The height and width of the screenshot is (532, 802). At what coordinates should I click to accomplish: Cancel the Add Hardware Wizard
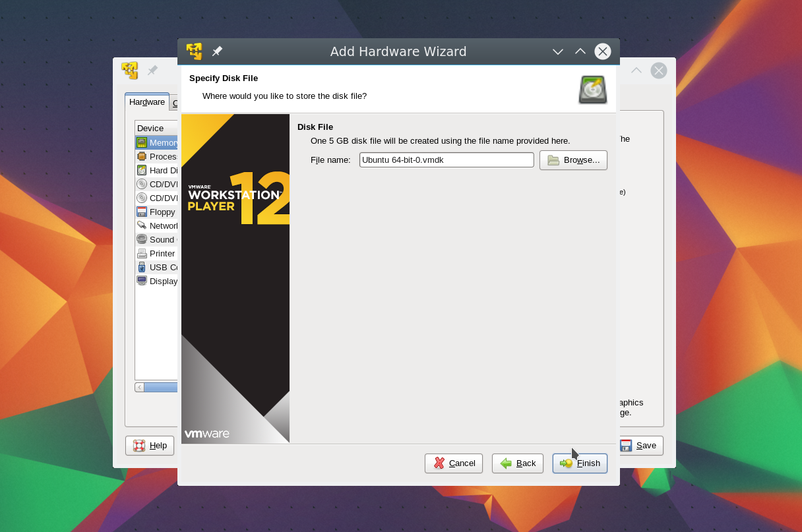[x=454, y=463]
